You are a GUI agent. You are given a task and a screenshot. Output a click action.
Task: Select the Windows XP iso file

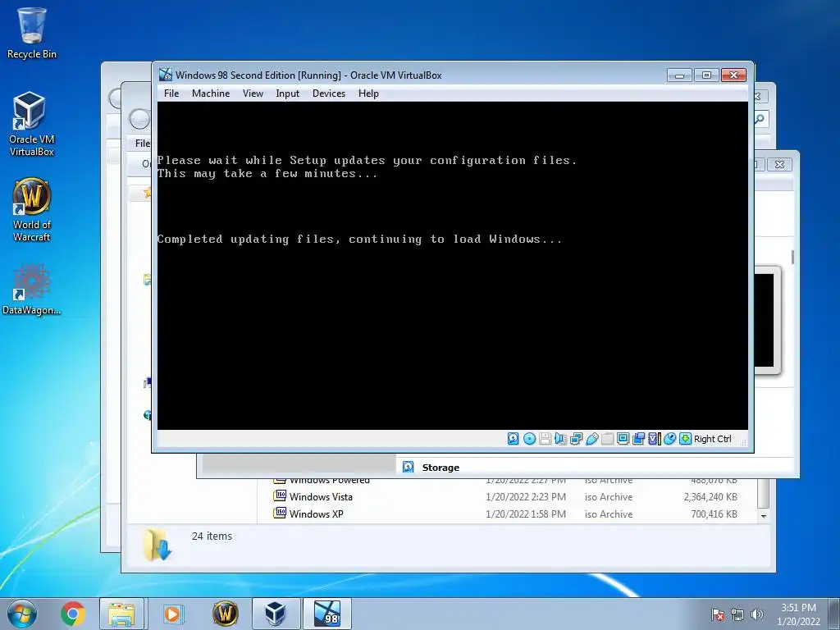pos(316,514)
